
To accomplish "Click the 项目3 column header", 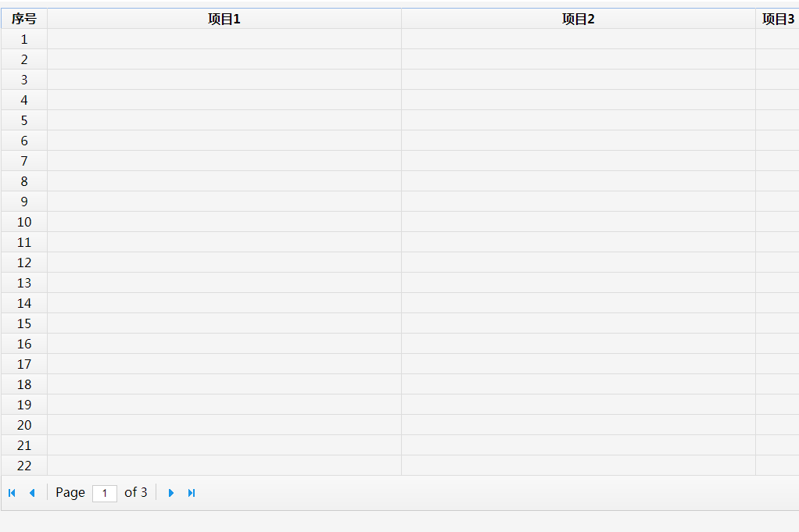I will 778,19.
